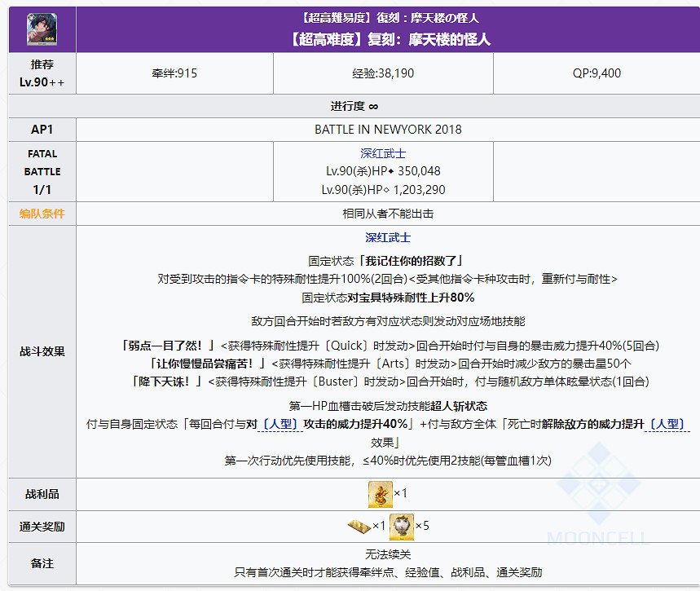The height and width of the screenshot is (591, 700).
Task: Click the 进行度 ∞ row header
Action: (354, 107)
